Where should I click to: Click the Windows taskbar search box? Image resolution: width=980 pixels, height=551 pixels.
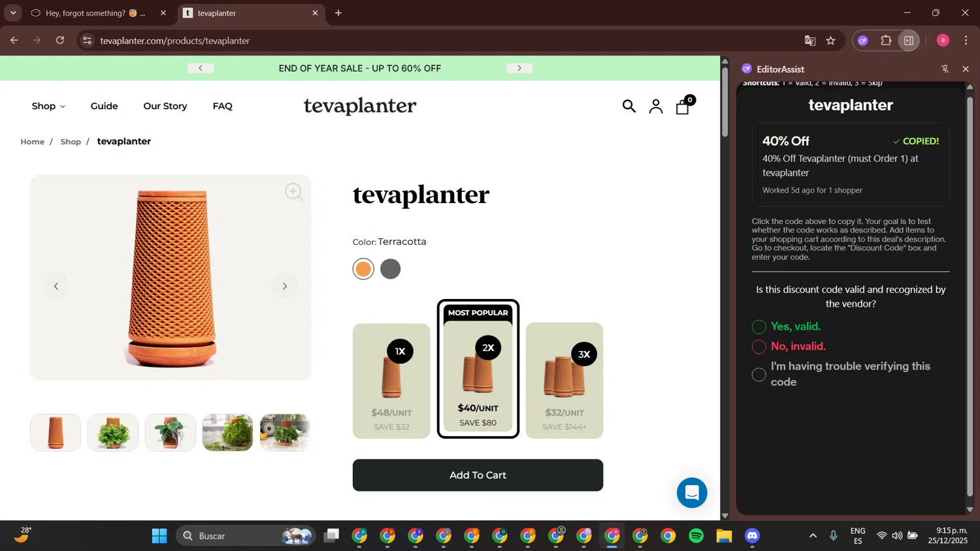tap(246, 536)
